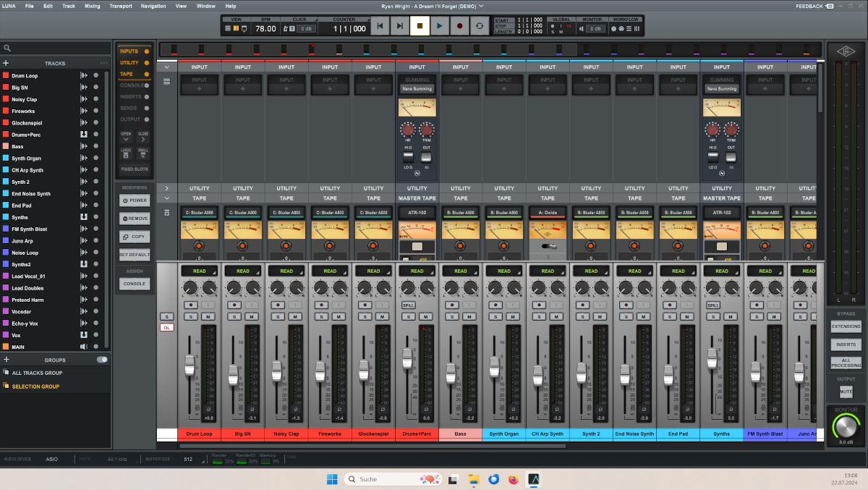
Task: Start playback with the Play button
Action: click(439, 27)
